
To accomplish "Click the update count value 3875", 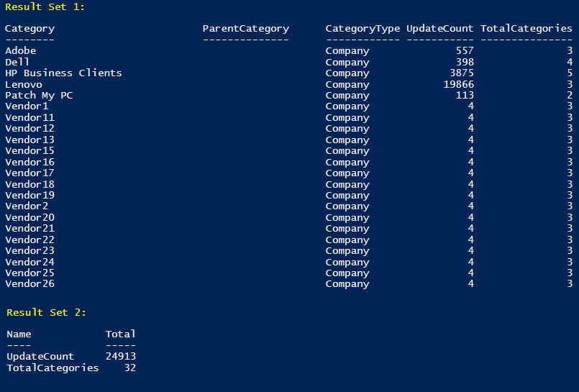I will (462, 73).
